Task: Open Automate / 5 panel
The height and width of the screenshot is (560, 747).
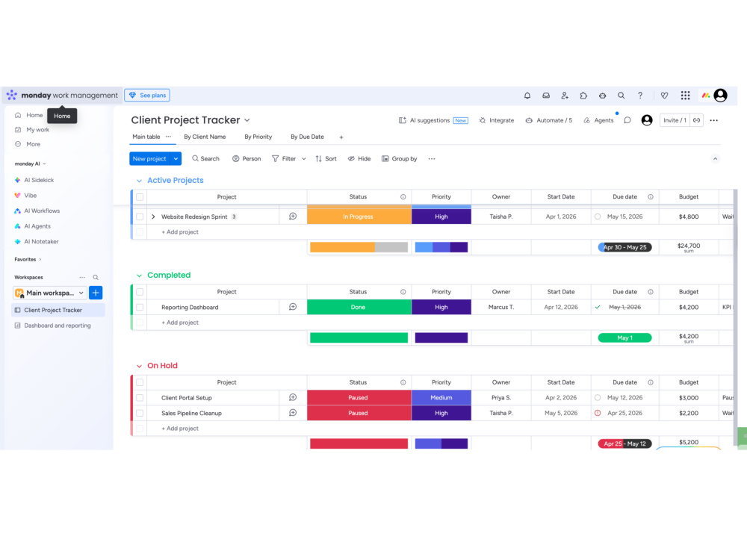Action: 549,120
